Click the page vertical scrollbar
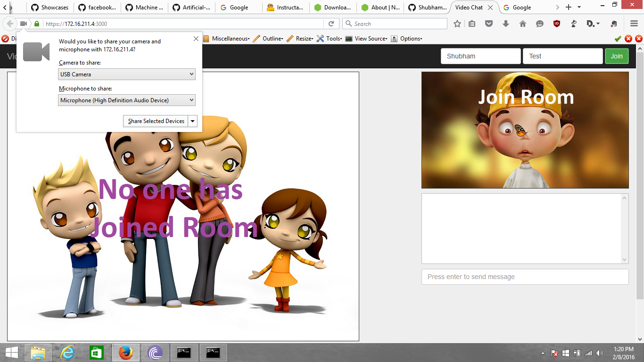This screenshot has height=362, width=644. 640,174
